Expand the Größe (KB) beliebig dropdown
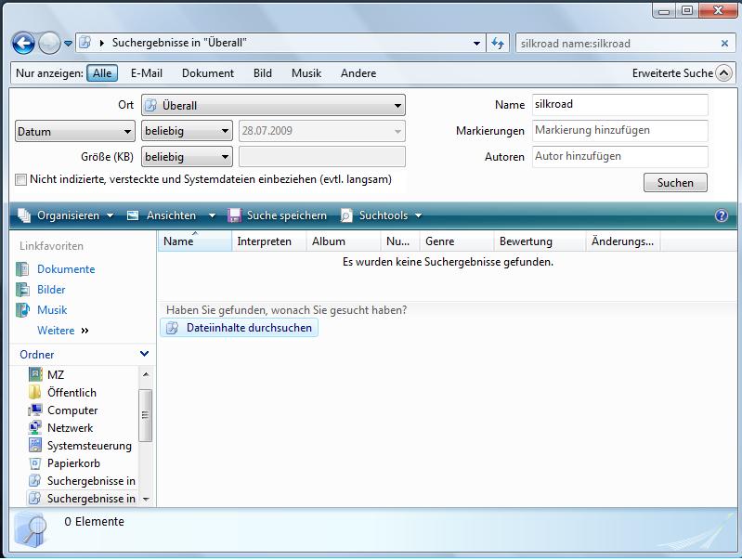 [x=186, y=158]
